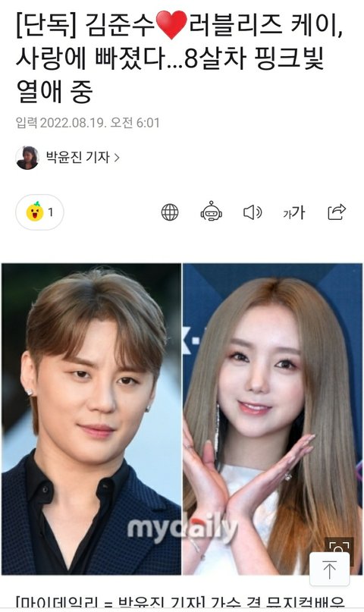The height and width of the screenshot is (612, 364).
Task: Tap the robot article summary icon
Action: click(211, 212)
